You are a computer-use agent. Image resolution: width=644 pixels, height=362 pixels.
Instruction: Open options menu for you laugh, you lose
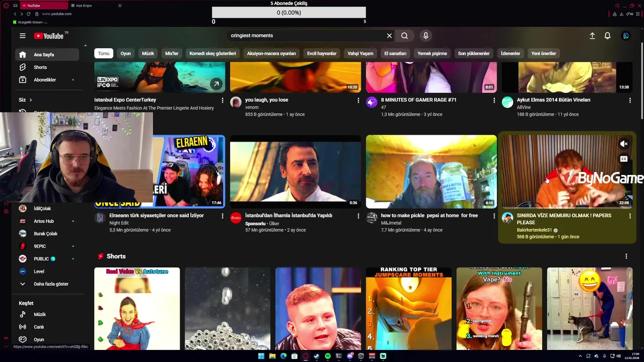tap(358, 101)
